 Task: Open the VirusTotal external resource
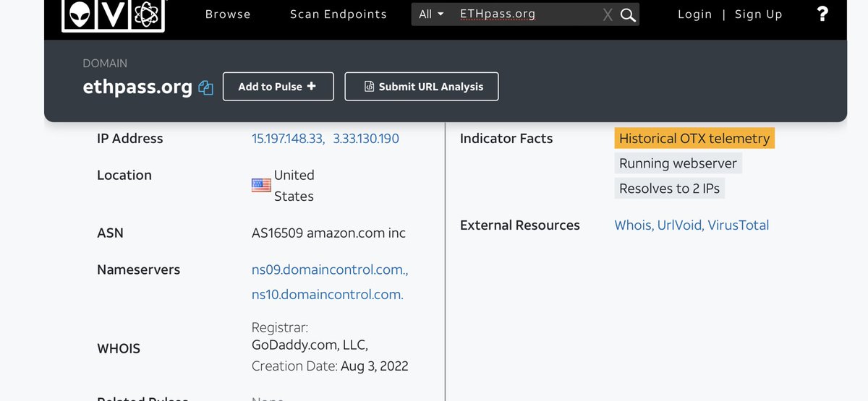click(x=738, y=225)
